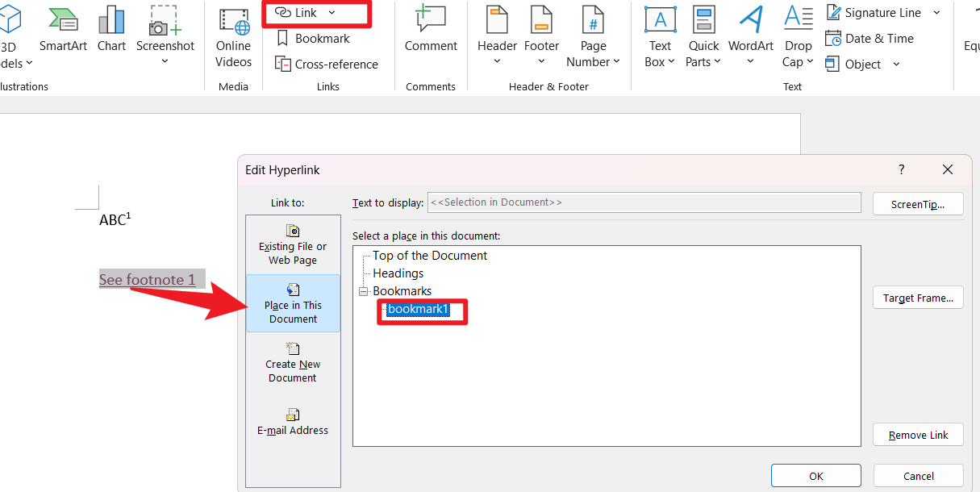Screen dimensions: 980x492
Task: Select Existing File or Web Page
Action: tap(293, 244)
